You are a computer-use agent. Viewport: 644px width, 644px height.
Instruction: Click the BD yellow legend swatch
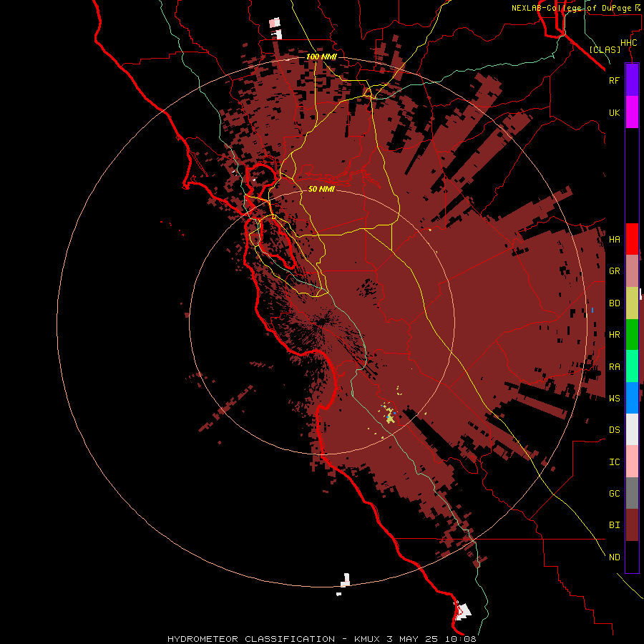coord(632,303)
